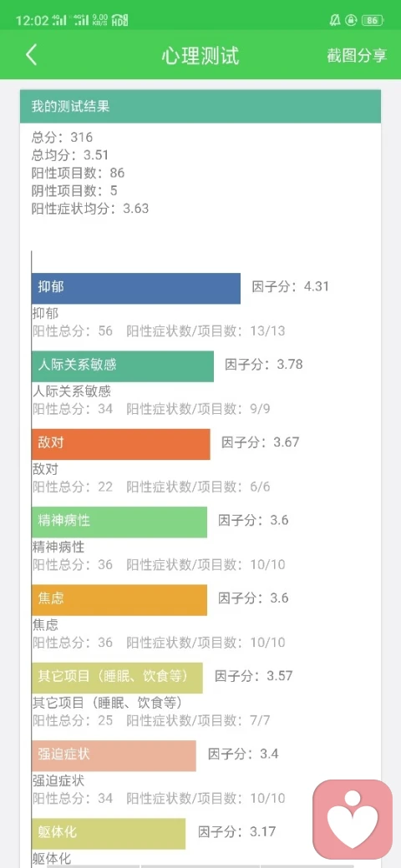401x868 pixels.
Task: Tap the battery indicator showing 86
Action: tap(373, 21)
